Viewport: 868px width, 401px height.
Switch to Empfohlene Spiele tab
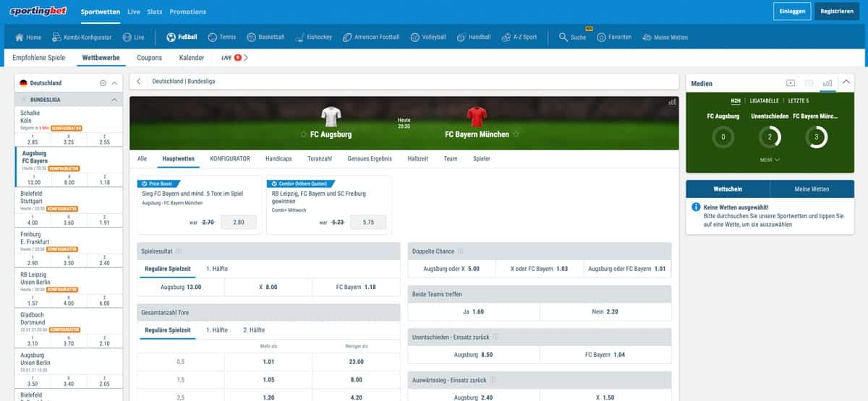pos(39,58)
